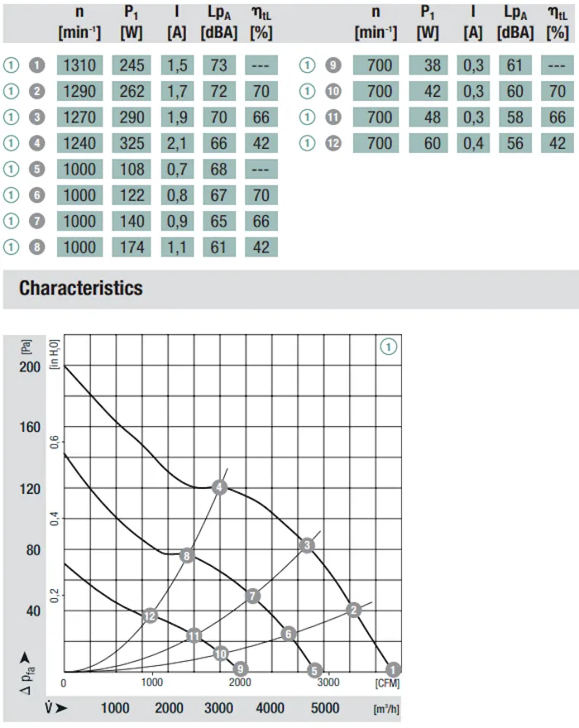Select the 1310 speed cell in row 1
The height and width of the screenshot is (728, 579).
click(79, 65)
